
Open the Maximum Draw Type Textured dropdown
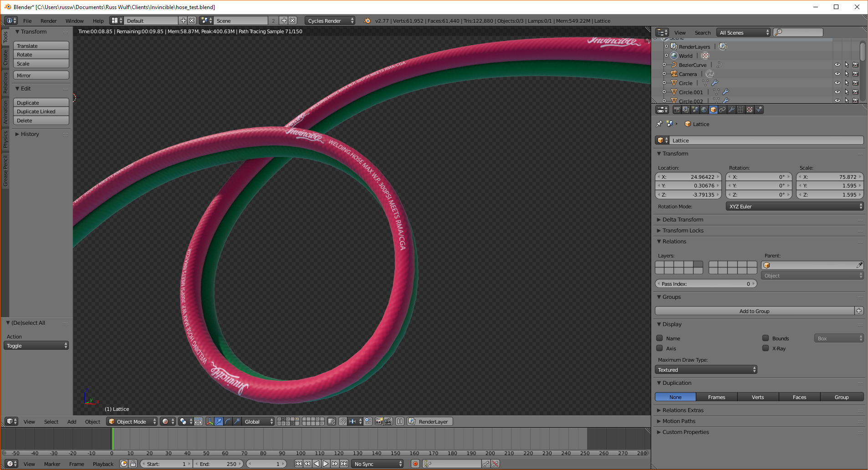pos(706,370)
